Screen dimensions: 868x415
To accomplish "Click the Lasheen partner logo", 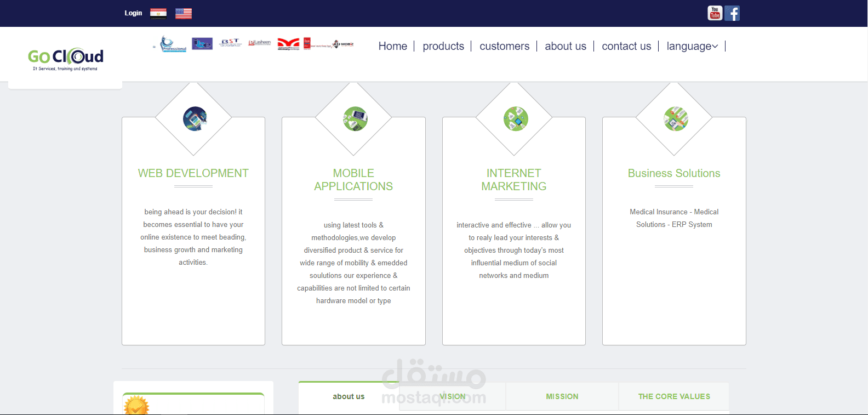I will coord(260,42).
